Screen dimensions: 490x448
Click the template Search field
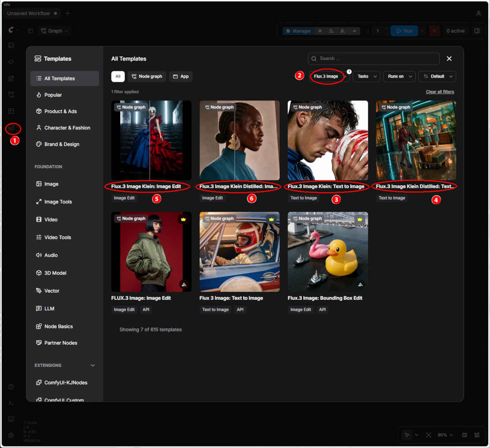click(x=374, y=59)
